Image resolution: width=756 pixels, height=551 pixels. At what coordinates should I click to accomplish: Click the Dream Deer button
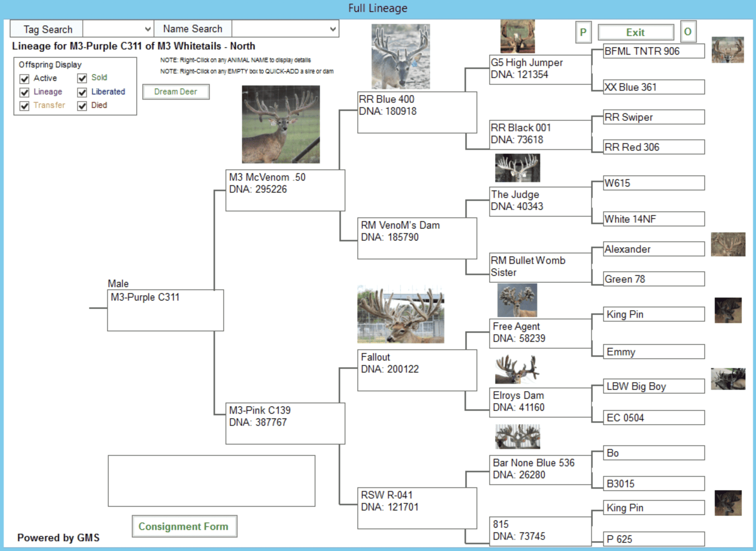click(176, 92)
